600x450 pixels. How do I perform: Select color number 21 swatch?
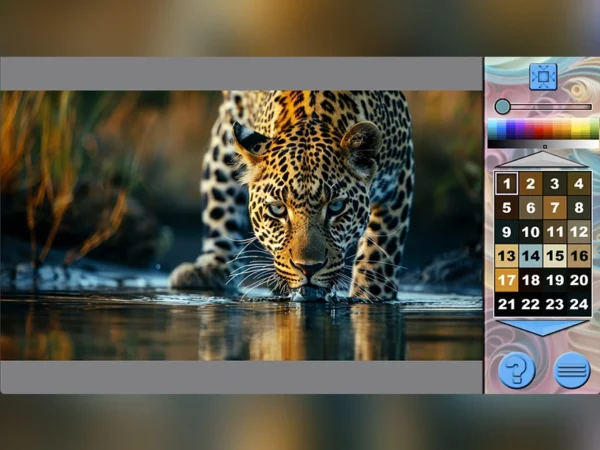click(506, 304)
